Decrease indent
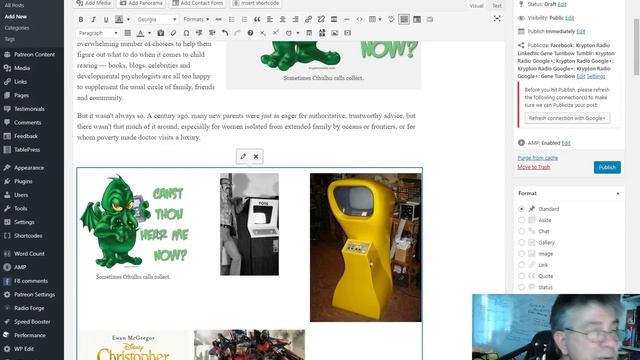The width and height of the screenshot is (640, 360). [199, 33]
